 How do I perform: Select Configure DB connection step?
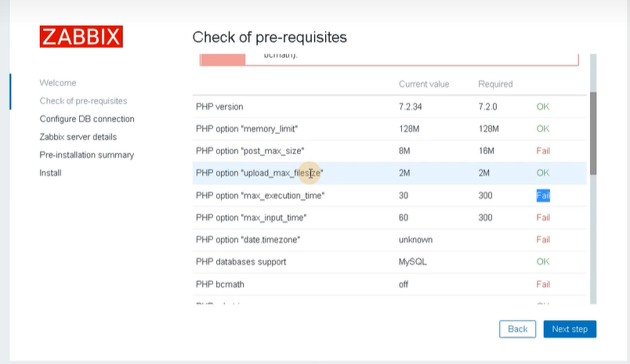point(87,119)
